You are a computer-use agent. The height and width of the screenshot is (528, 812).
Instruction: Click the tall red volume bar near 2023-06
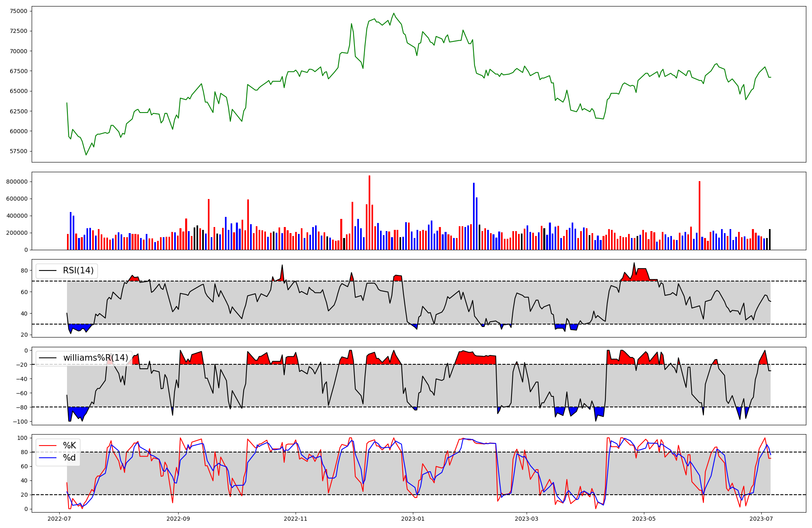(x=700, y=215)
